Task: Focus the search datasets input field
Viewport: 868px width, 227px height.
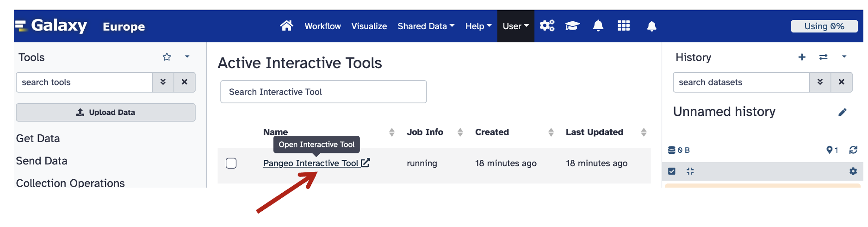Action: point(741,82)
